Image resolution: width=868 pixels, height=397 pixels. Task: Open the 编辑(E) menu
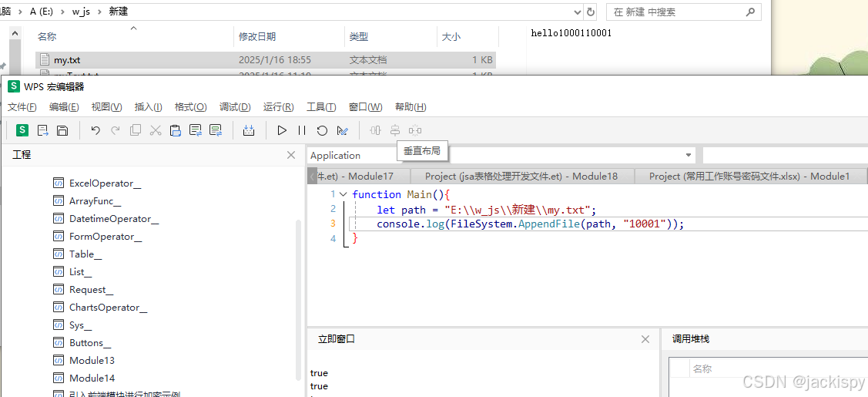(x=64, y=107)
